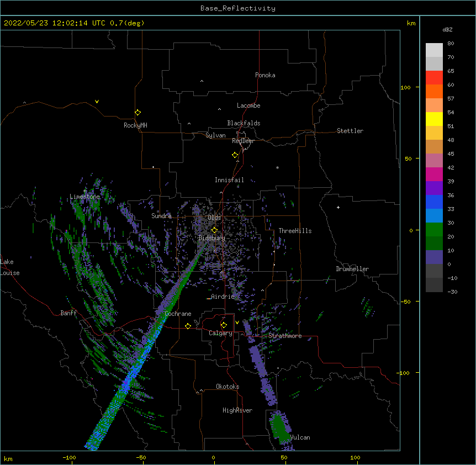Viewport: 476px width, 465px height.
Task: Click the Innisfail town label
Action: coord(229,180)
